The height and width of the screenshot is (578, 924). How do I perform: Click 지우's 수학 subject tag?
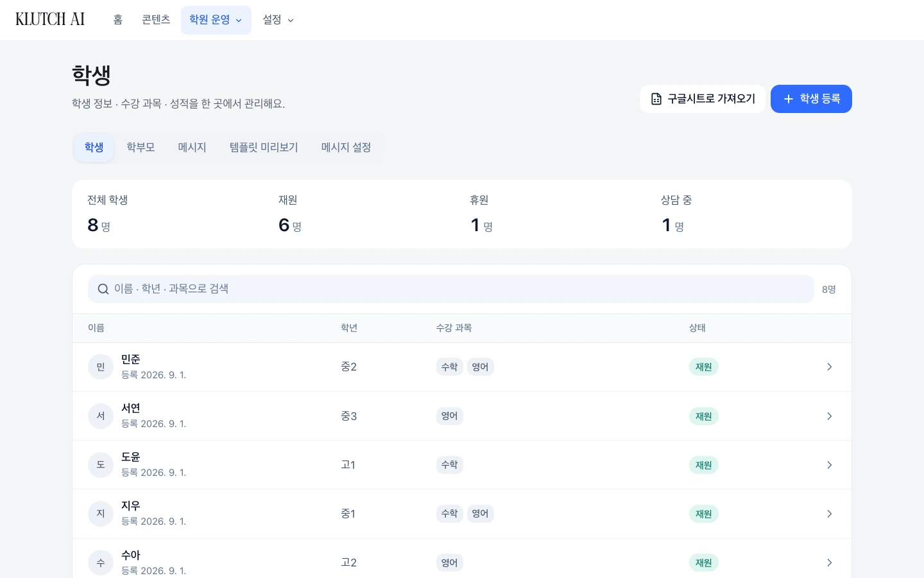[450, 514]
